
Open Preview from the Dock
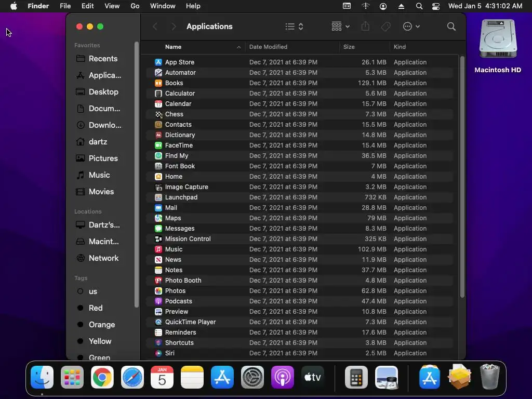(x=387, y=377)
